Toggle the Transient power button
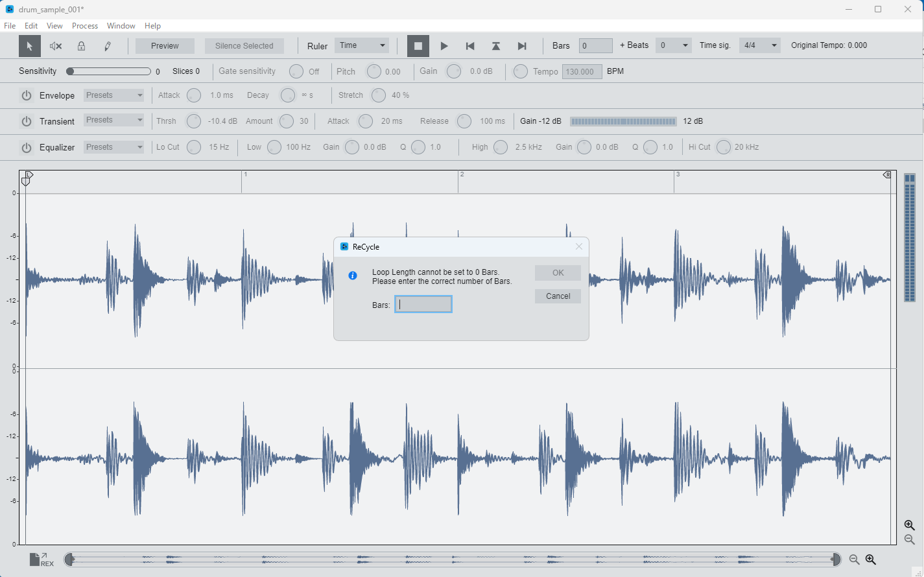924x577 pixels. [27, 121]
